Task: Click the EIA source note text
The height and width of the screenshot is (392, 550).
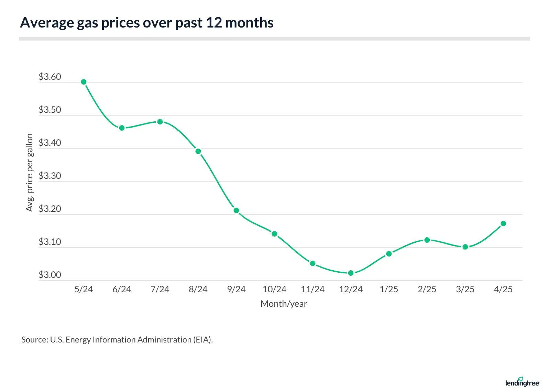Action: [117, 340]
